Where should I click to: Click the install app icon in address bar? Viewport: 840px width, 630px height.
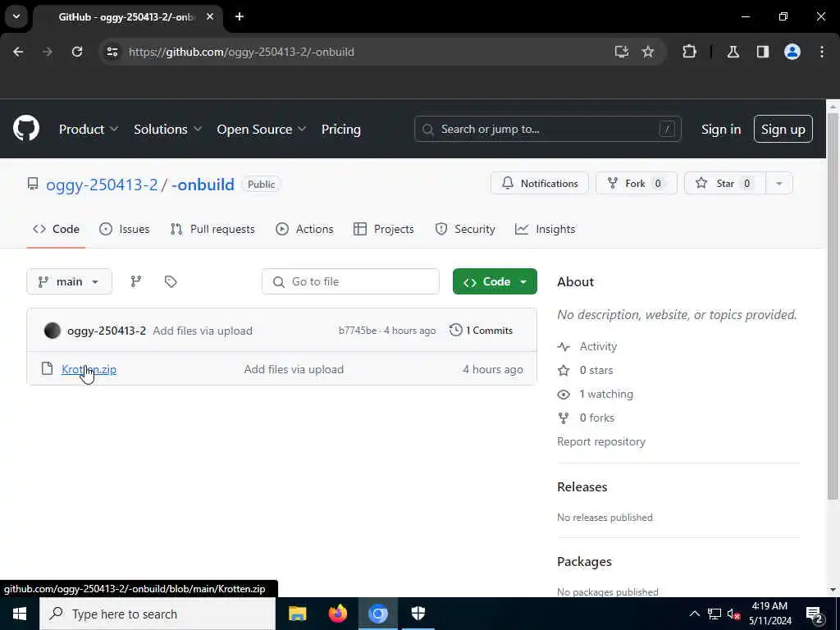[622, 52]
